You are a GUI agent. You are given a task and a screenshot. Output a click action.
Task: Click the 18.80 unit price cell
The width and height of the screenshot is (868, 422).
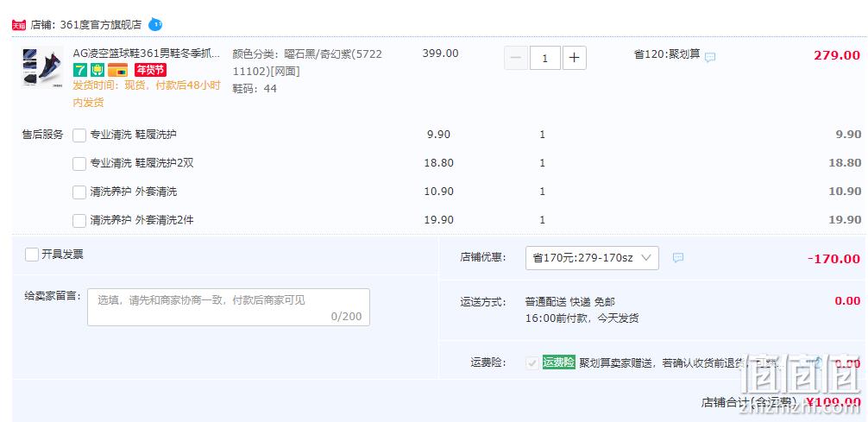click(440, 163)
